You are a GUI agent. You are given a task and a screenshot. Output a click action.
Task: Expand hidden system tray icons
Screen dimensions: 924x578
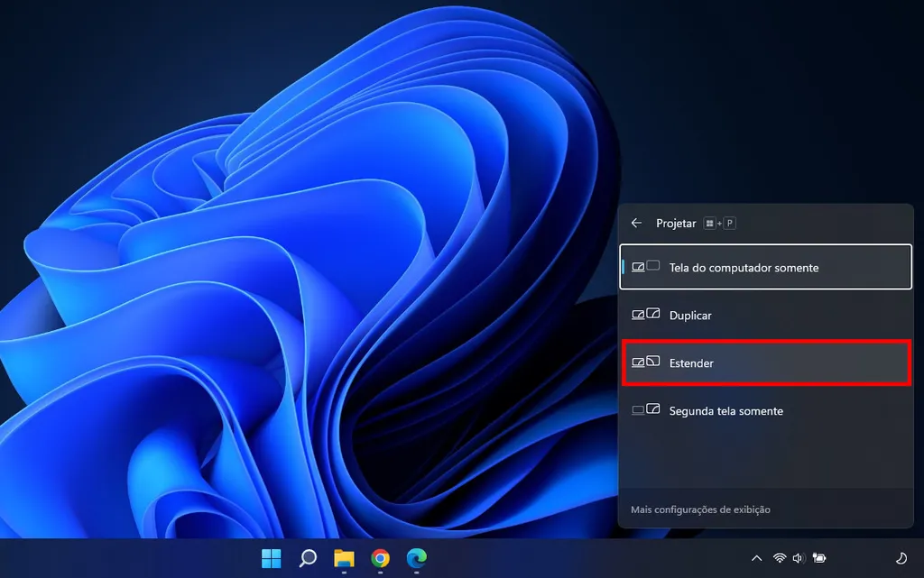pos(756,559)
